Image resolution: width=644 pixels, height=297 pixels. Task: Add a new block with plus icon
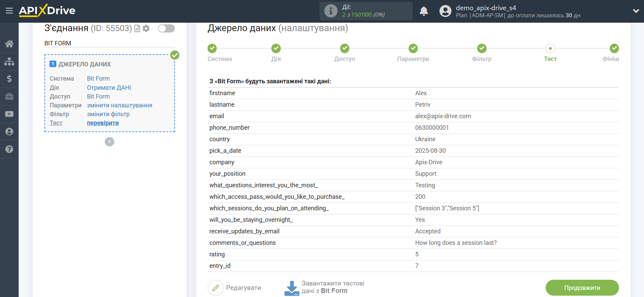tap(110, 142)
